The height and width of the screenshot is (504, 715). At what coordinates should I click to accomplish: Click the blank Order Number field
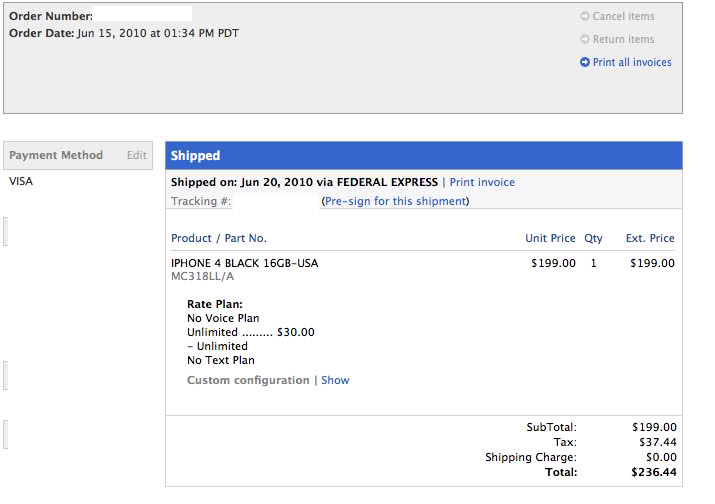click(x=143, y=16)
